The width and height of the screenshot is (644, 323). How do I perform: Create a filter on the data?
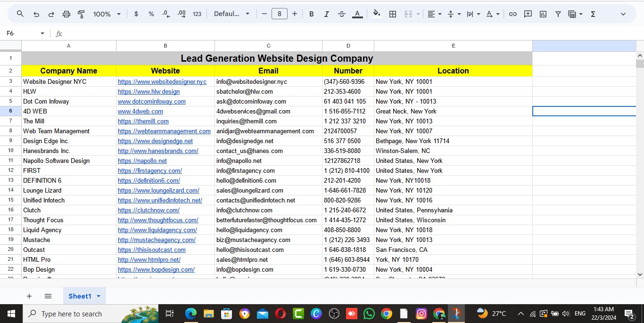pos(558,14)
